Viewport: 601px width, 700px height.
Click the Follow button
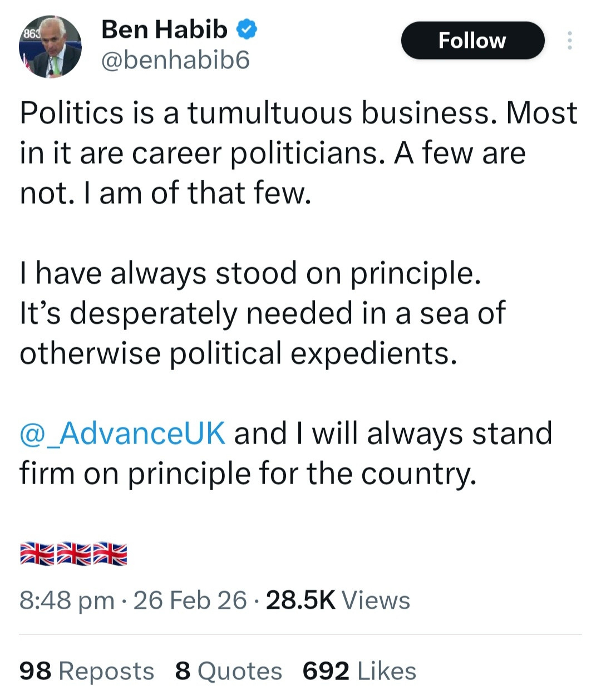472,41
